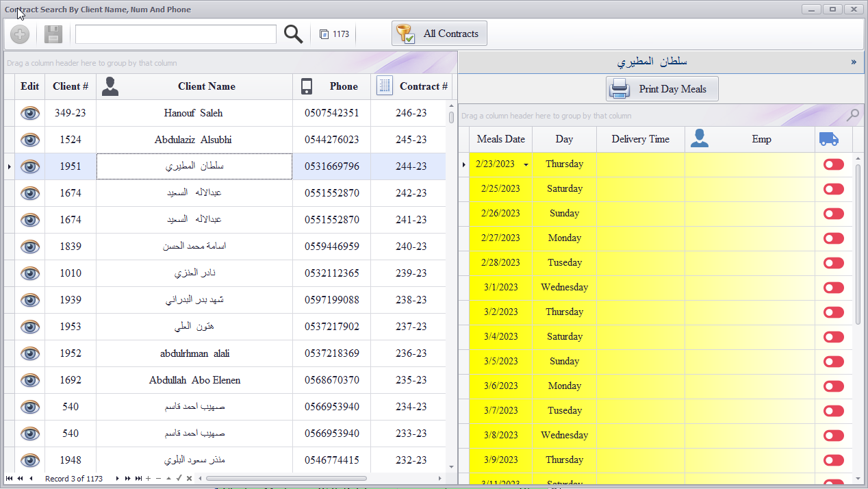Collapse the right panel using double chevron
This screenshot has height=489, width=868.
pos(854,62)
